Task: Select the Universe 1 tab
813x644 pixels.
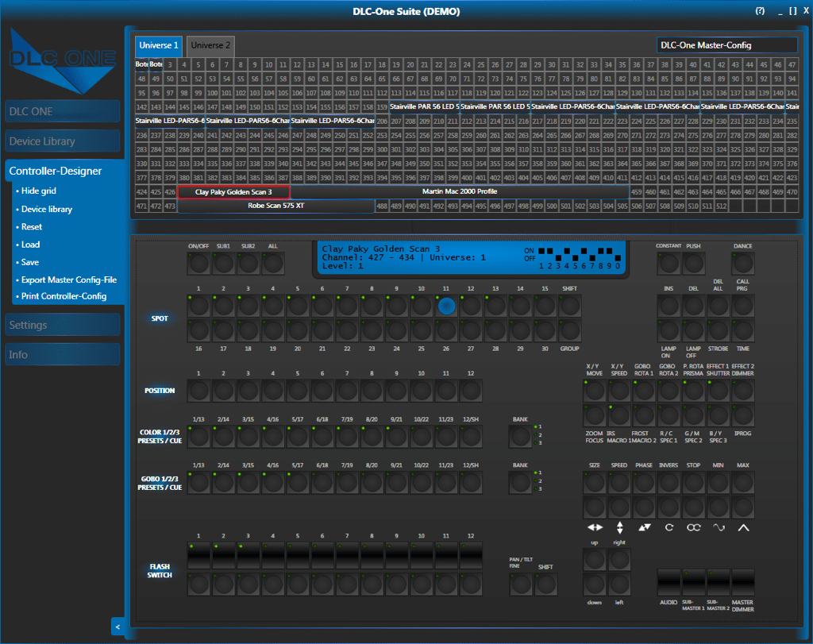Action: coord(157,46)
